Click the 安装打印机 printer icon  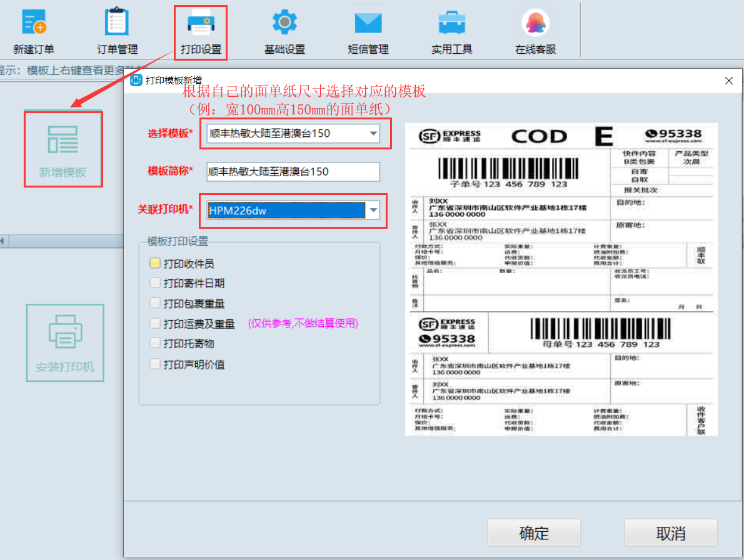coord(66,331)
